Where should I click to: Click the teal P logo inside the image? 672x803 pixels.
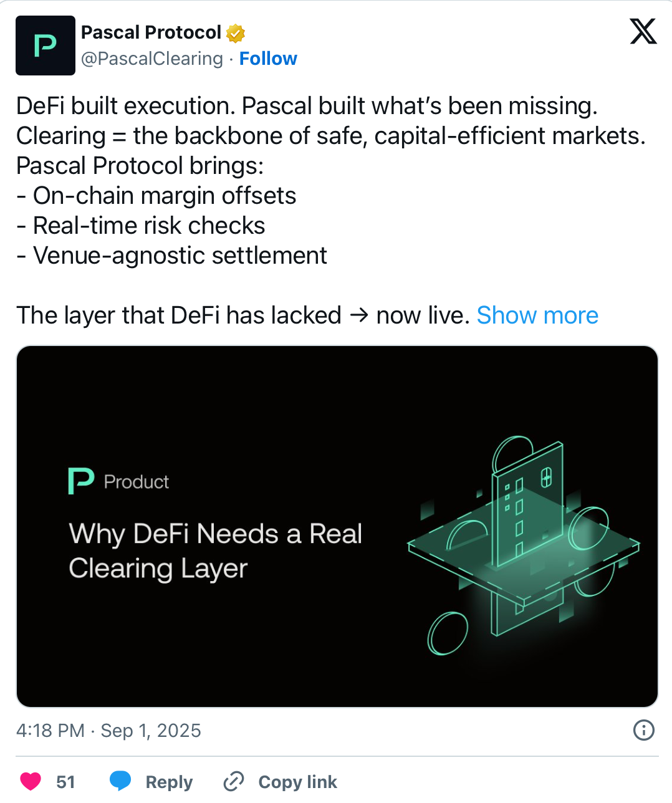coord(80,481)
